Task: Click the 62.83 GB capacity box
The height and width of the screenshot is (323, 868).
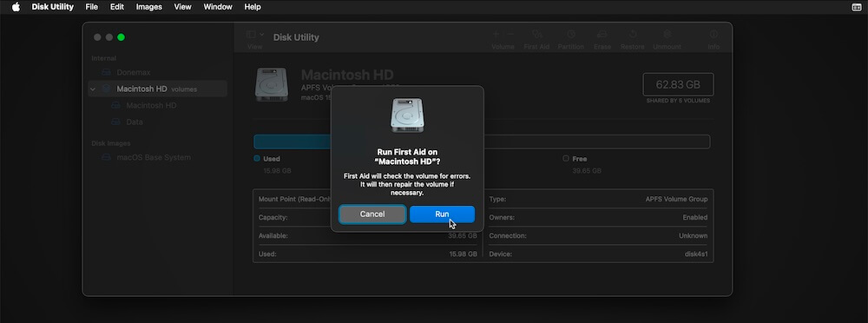Action: click(678, 85)
